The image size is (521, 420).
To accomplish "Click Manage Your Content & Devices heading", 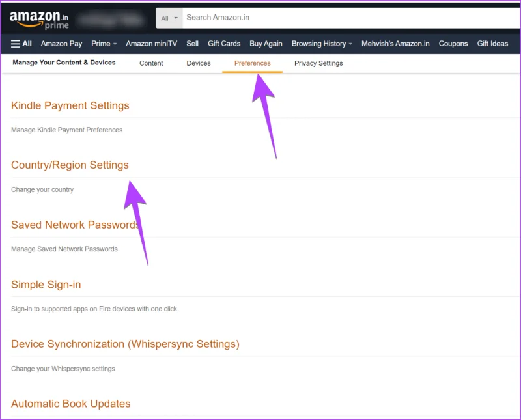I will pyautogui.click(x=64, y=63).
